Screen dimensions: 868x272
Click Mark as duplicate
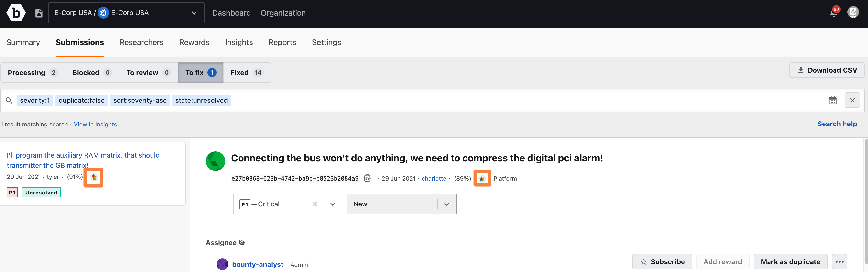(x=791, y=261)
